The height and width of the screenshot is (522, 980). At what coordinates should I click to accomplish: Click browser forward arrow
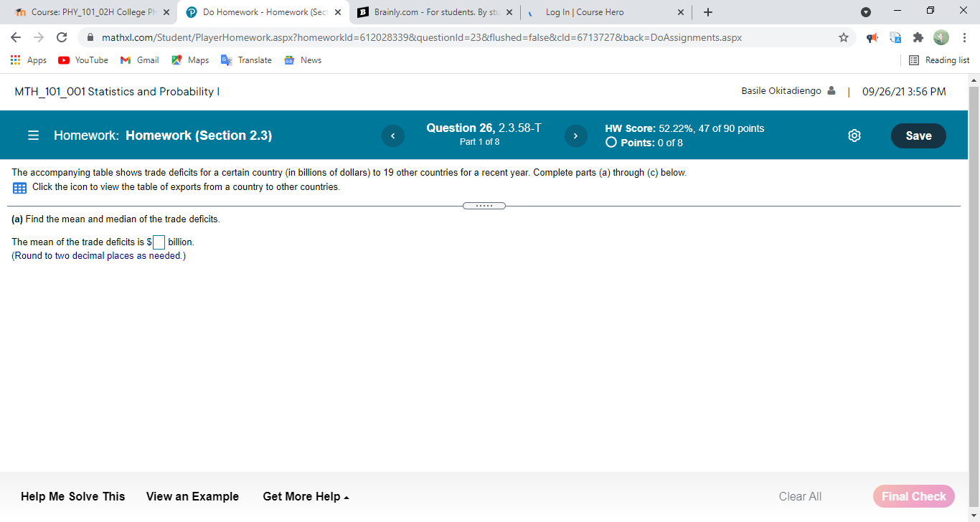click(x=38, y=37)
